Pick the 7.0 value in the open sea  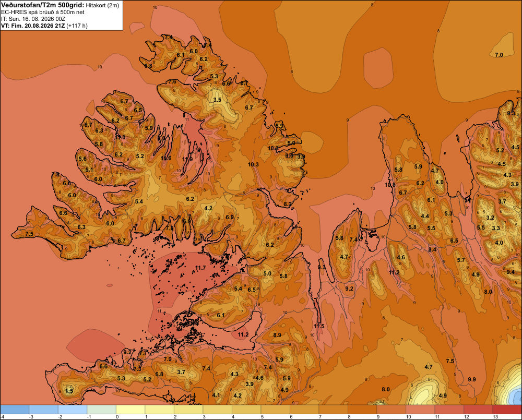point(499,55)
